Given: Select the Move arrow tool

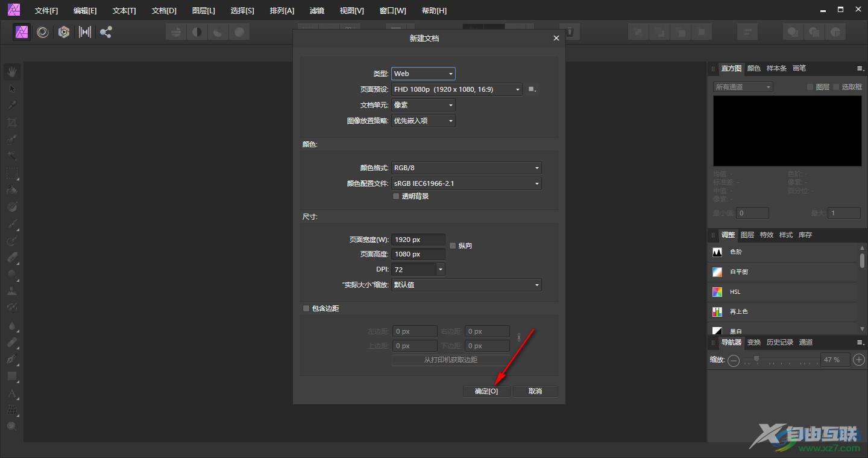Looking at the screenshot, I should (x=12, y=89).
